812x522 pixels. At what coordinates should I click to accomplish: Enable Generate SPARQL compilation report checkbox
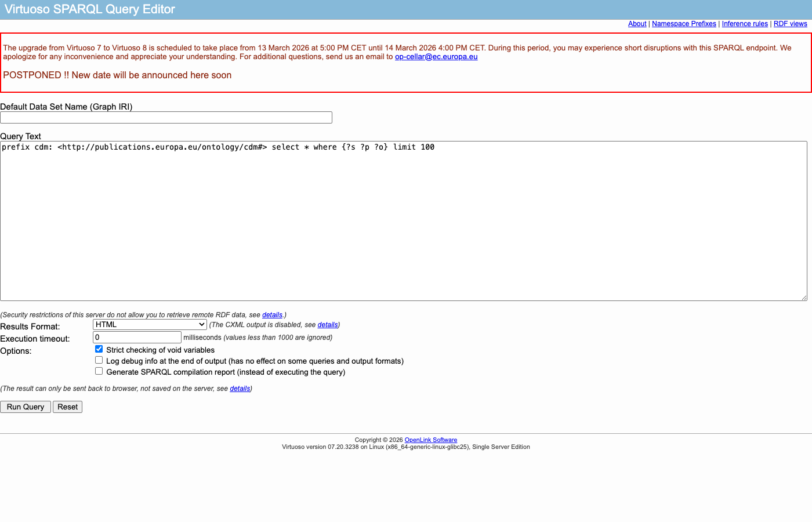(x=99, y=371)
